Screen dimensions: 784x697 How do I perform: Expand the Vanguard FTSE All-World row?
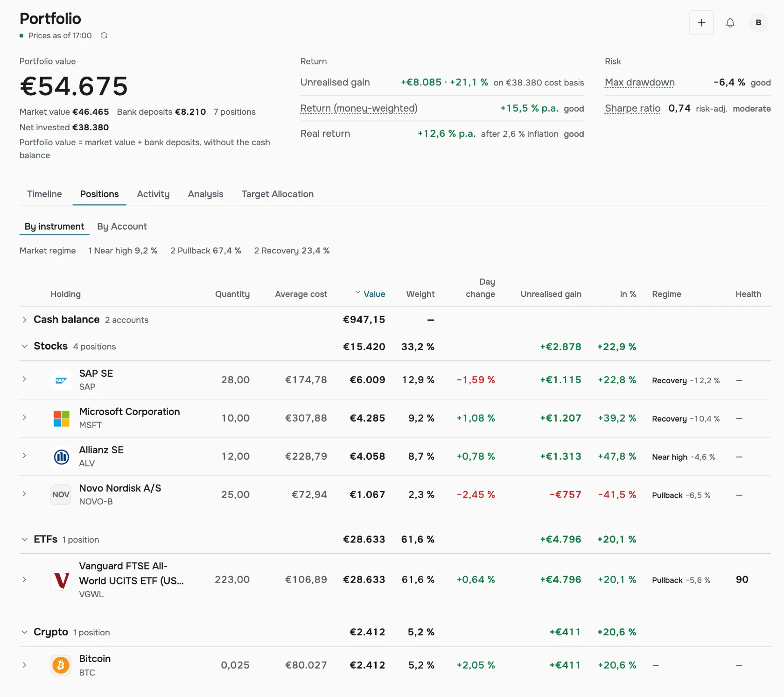24,579
